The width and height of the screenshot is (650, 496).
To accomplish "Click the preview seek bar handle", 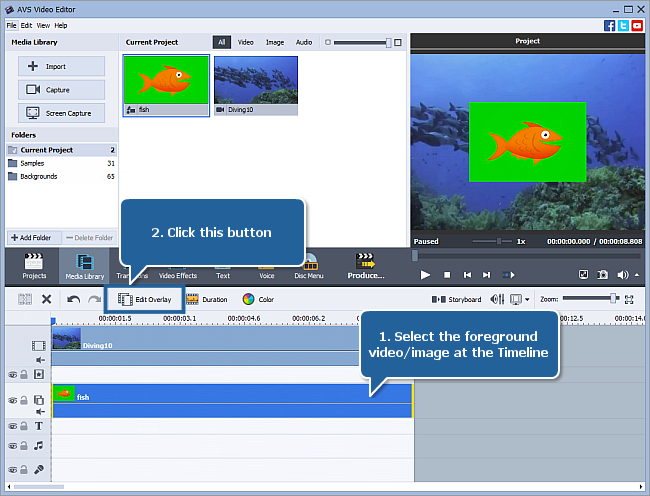I will point(415,256).
